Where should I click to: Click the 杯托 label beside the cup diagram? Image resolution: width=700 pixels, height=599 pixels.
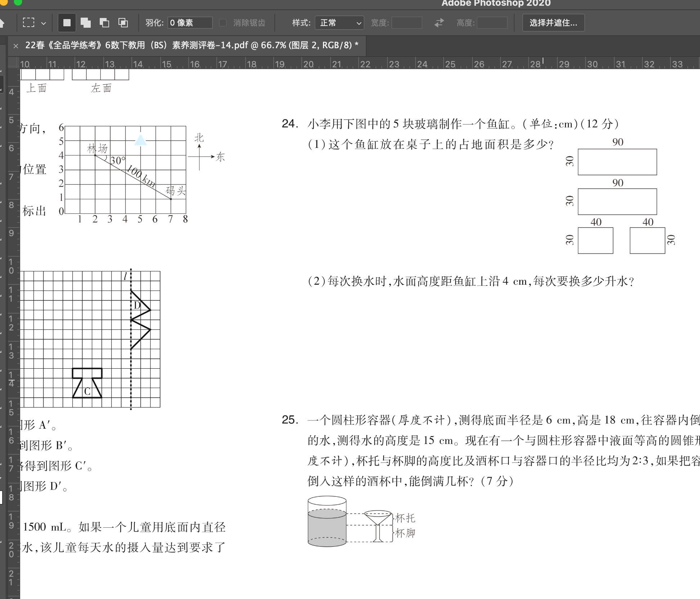click(x=405, y=518)
